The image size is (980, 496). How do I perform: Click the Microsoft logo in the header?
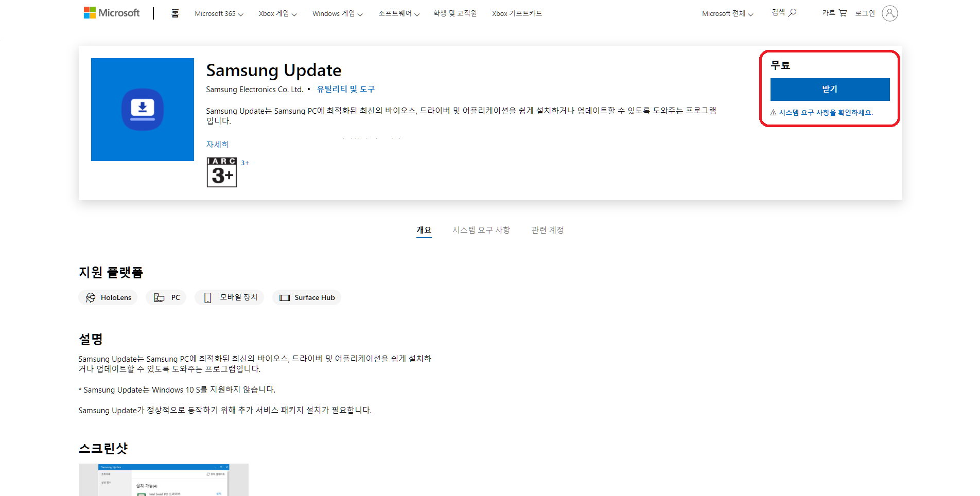coord(112,13)
